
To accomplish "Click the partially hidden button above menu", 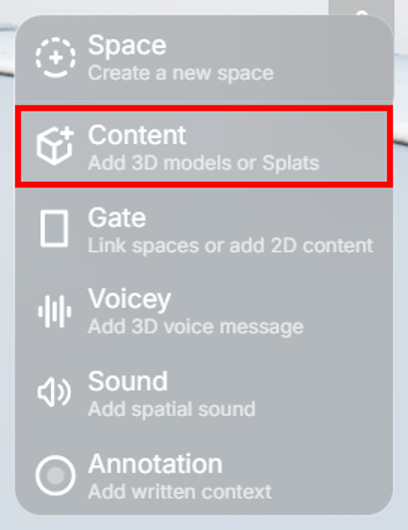I will coord(361,8).
